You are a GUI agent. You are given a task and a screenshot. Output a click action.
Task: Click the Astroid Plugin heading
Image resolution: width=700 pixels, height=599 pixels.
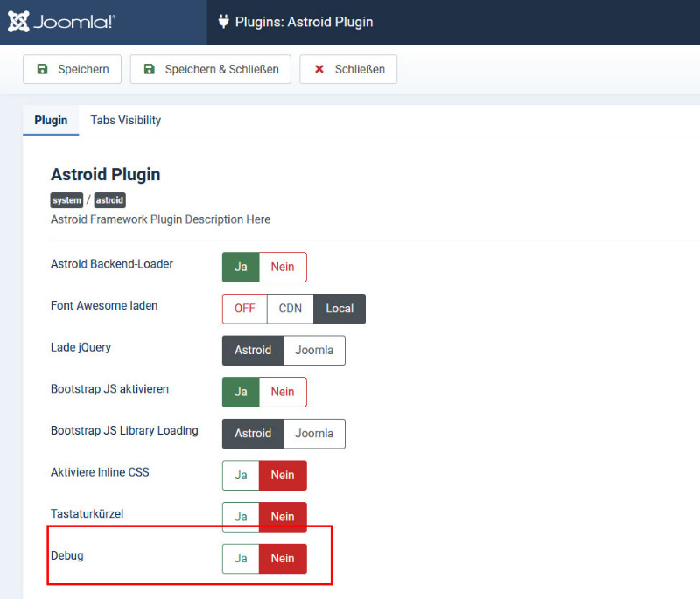click(x=105, y=174)
